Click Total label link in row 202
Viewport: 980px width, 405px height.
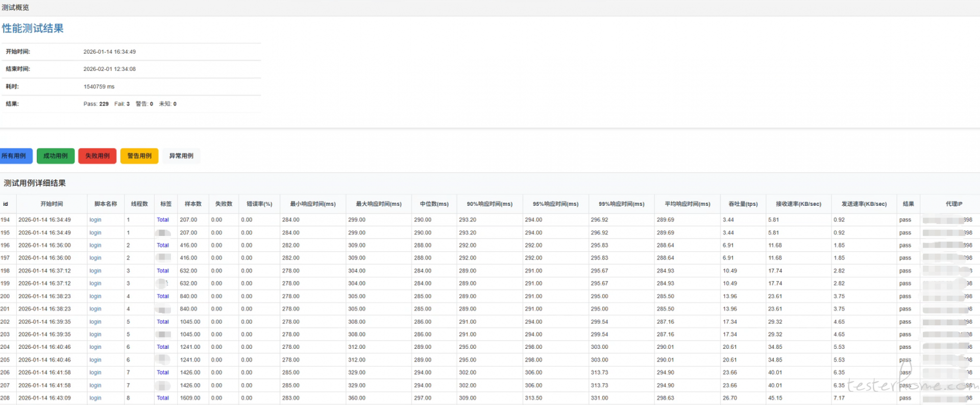click(163, 322)
